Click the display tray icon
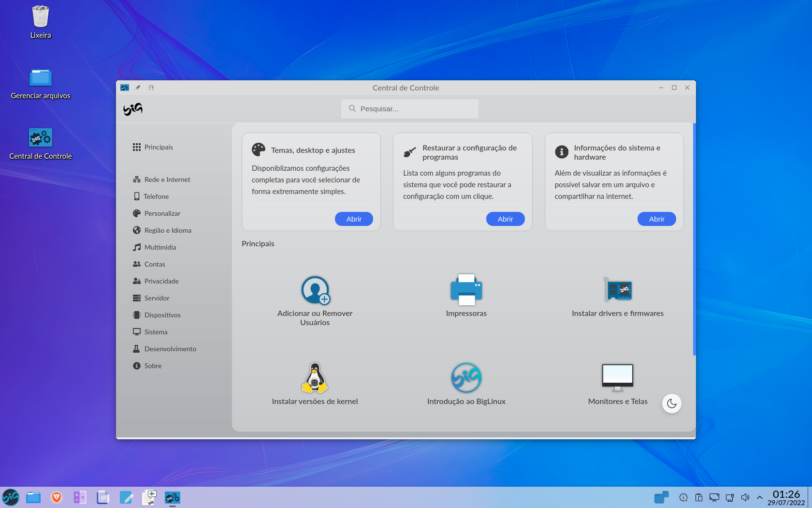Screen dimensions: 812x508 [x=714, y=497]
